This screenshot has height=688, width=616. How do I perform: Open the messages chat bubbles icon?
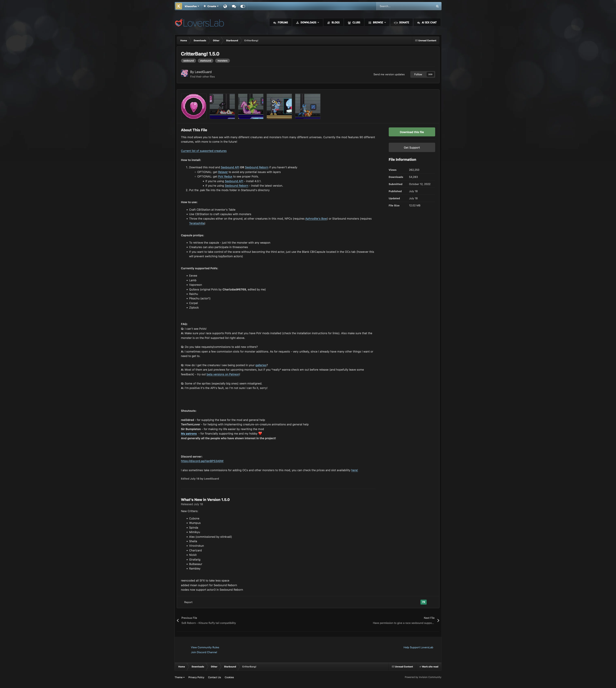coord(234,6)
